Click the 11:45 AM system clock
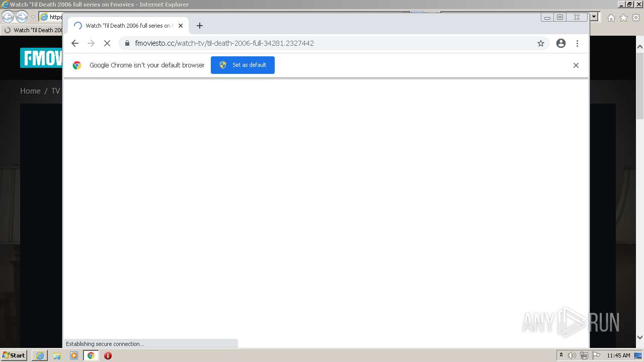Viewport: 644px width, 362px height. tap(618, 355)
